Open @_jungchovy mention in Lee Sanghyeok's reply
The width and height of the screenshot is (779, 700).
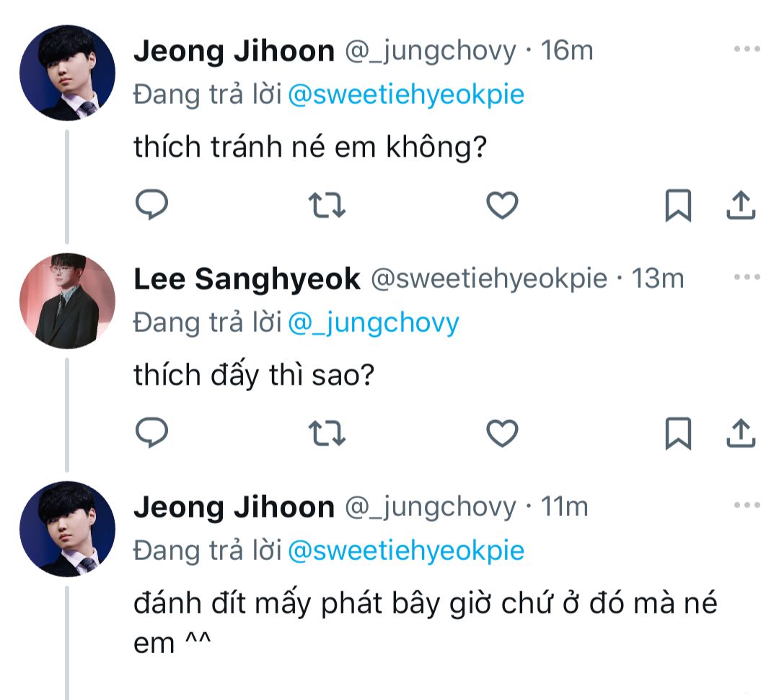pyautogui.click(x=373, y=323)
